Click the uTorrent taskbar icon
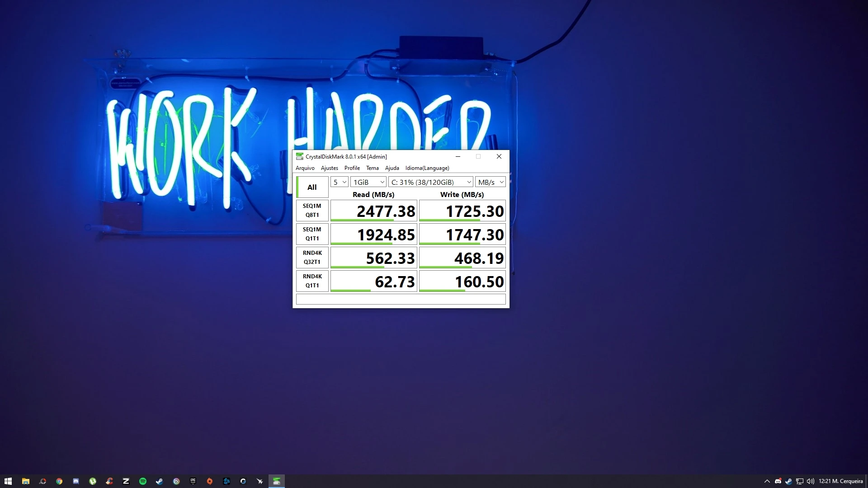 tap(93, 481)
